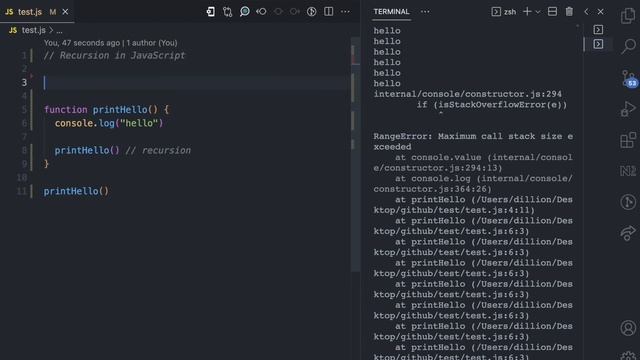This screenshot has width=640, height=360.
Task: Expand the new terminal launch profile dropdown
Action: coord(538,12)
